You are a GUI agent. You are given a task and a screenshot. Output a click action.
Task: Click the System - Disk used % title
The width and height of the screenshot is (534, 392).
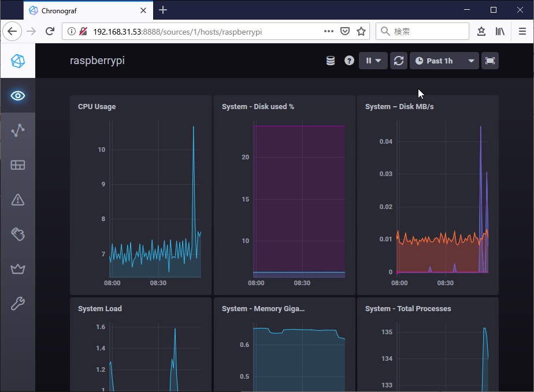click(258, 106)
